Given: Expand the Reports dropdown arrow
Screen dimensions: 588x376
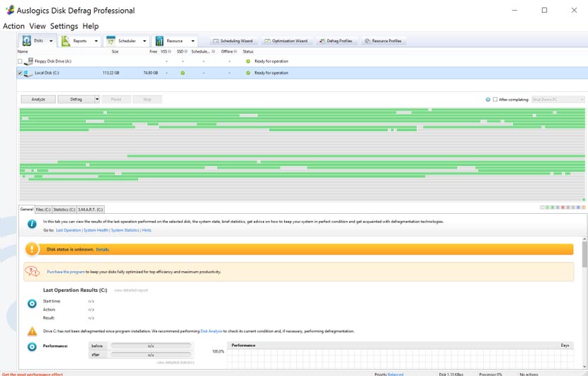Looking at the screenshot, I should (x=96, y=41).
